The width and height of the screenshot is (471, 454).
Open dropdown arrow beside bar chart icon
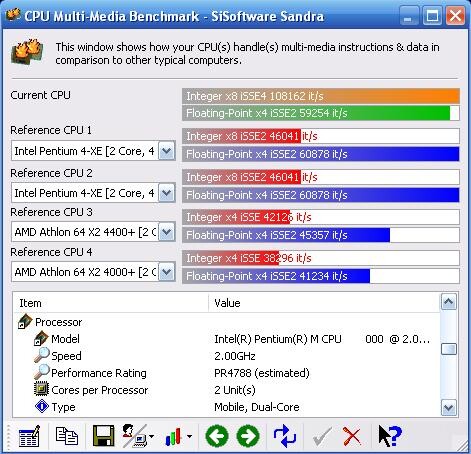189,436
